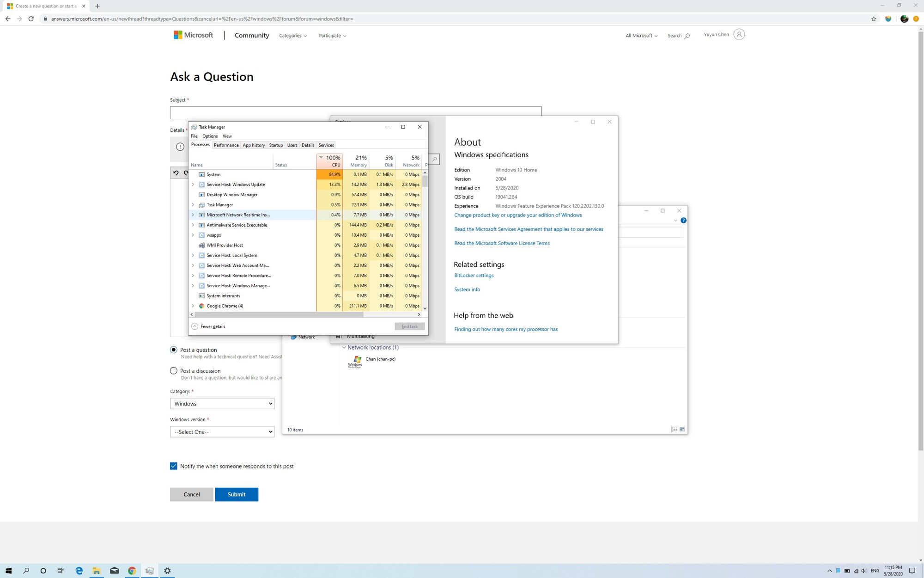Click Task Manager vertical scrollbar thumb
The width and height of the screenshot is (924, 578).
(425, 181)
